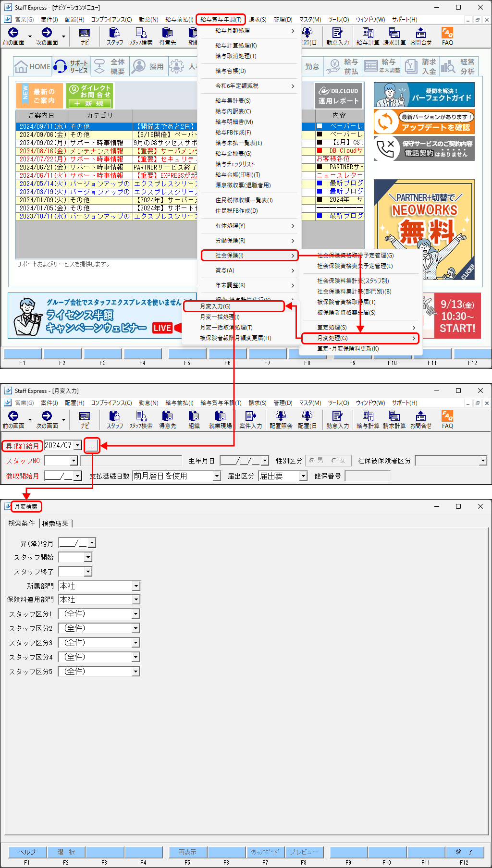This screenshot has height=868, width=492.
Task: Open 配置(日 icon in 月変入力 toolbar
Action: [307, 419]
